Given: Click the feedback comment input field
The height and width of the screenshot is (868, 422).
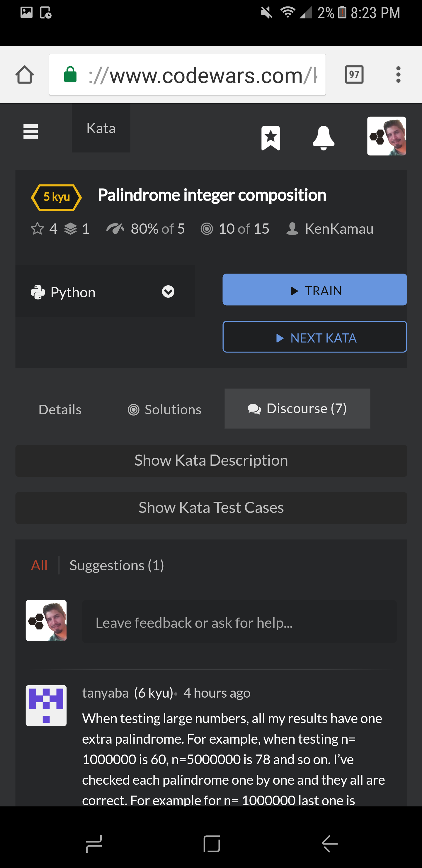Looking at the screenshot, I should coord(239,622).
